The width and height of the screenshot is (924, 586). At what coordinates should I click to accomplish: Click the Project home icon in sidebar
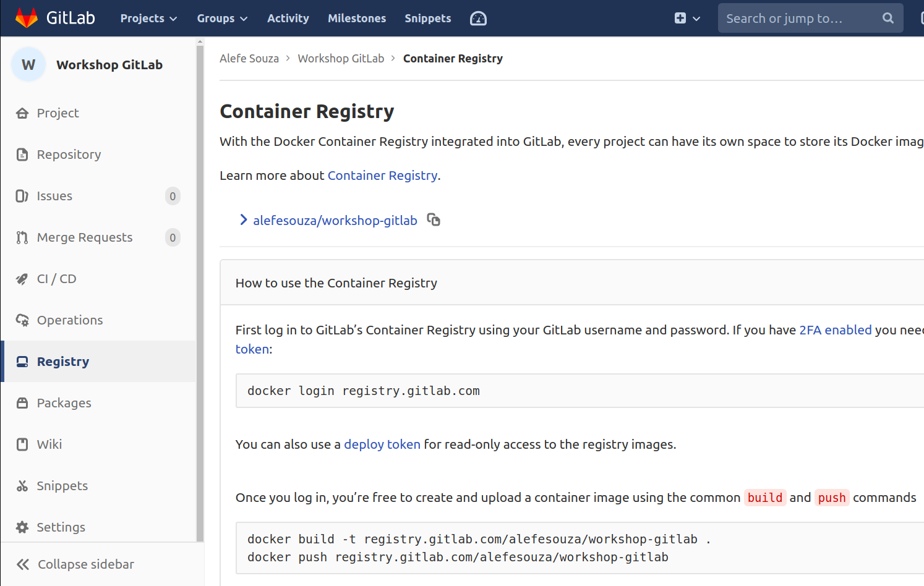click(22, 113)
